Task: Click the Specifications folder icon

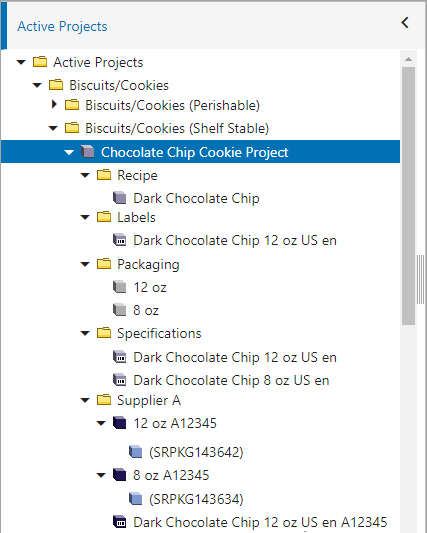Action: click(x=104, y=333)
